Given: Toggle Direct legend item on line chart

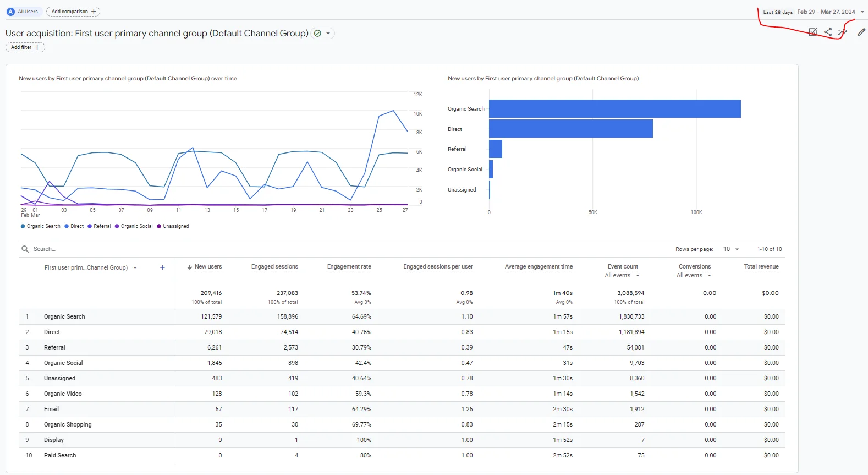Looking at the screenshot, I should (74, 226).
